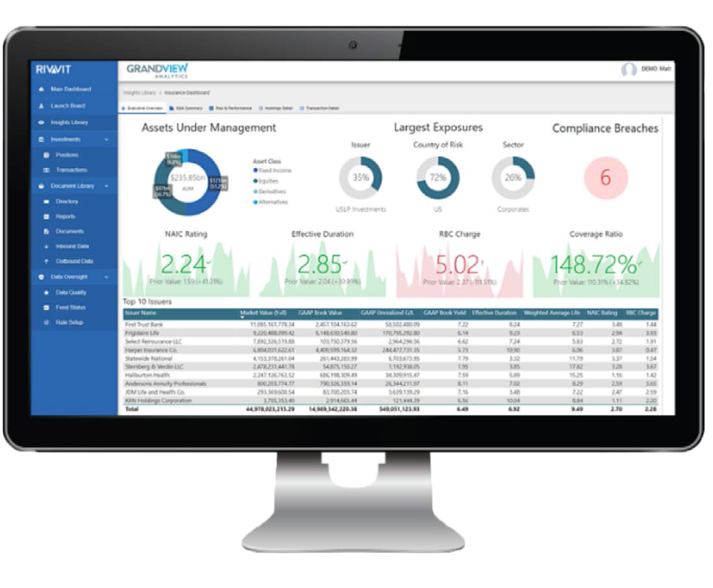Open Positions via its sidebar icon
This screenshot has height=588, width=713.
[46, 155]
